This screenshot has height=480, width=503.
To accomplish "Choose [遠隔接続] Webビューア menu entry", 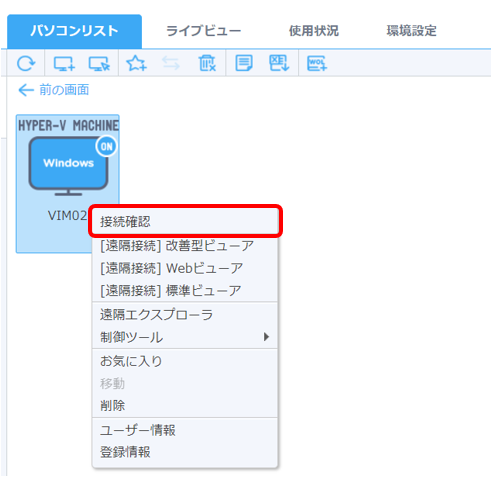I will (185, 268).
